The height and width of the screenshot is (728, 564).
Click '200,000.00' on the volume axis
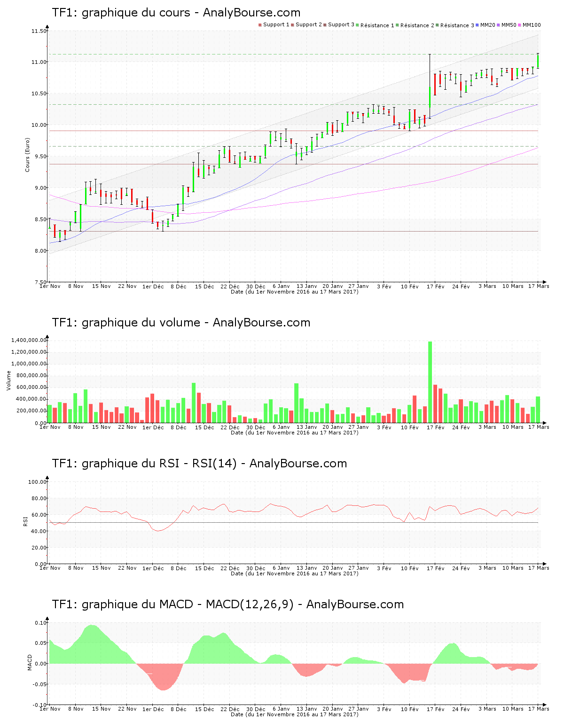click(32, 410)
